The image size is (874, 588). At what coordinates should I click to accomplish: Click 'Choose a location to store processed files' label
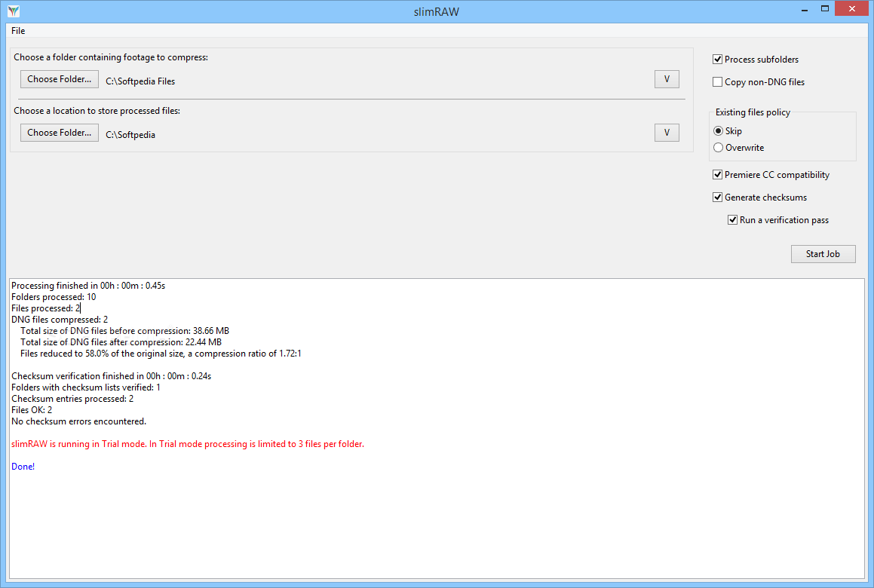point(97,111)
